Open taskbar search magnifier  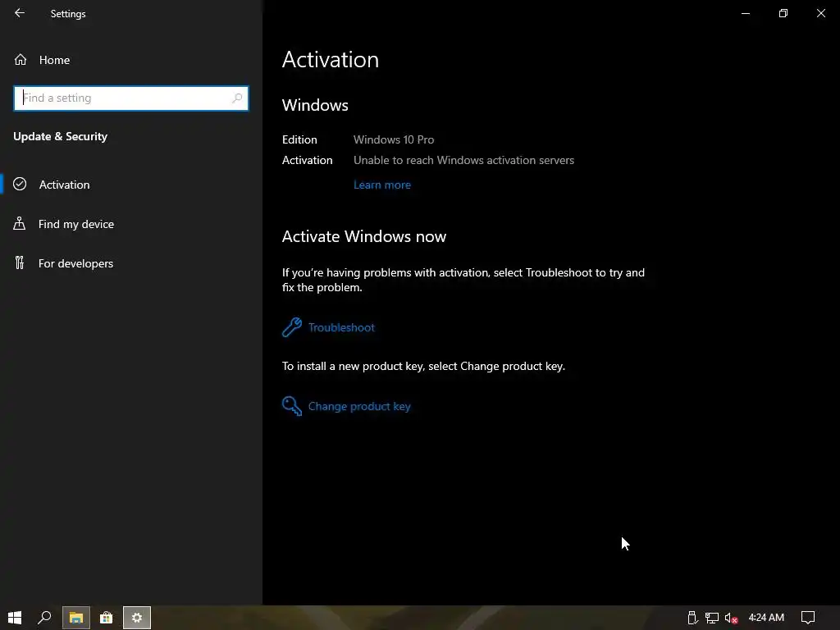click(44, 618)
